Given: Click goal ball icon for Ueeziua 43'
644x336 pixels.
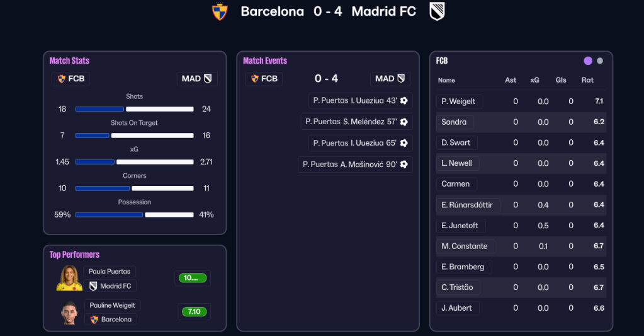Looking at the screenshot, I should (x=404, y=101).
